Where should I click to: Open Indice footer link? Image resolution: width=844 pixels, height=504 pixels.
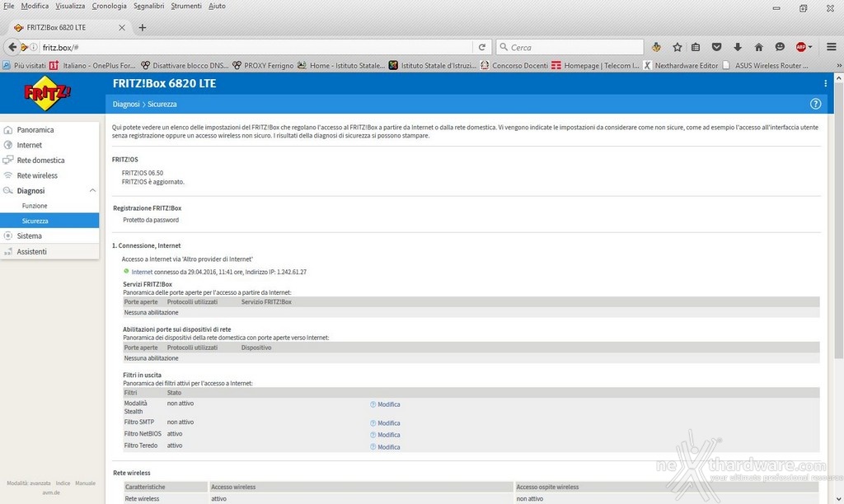(63, 483)
